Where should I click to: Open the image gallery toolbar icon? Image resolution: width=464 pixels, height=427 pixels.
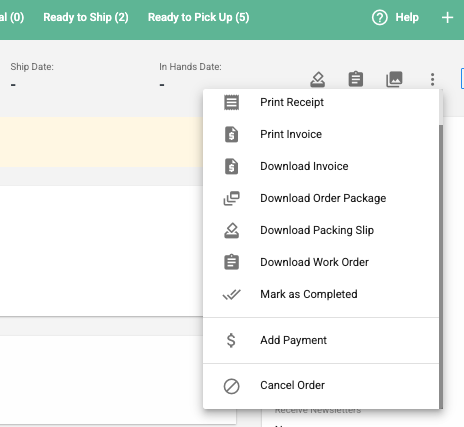394,79
